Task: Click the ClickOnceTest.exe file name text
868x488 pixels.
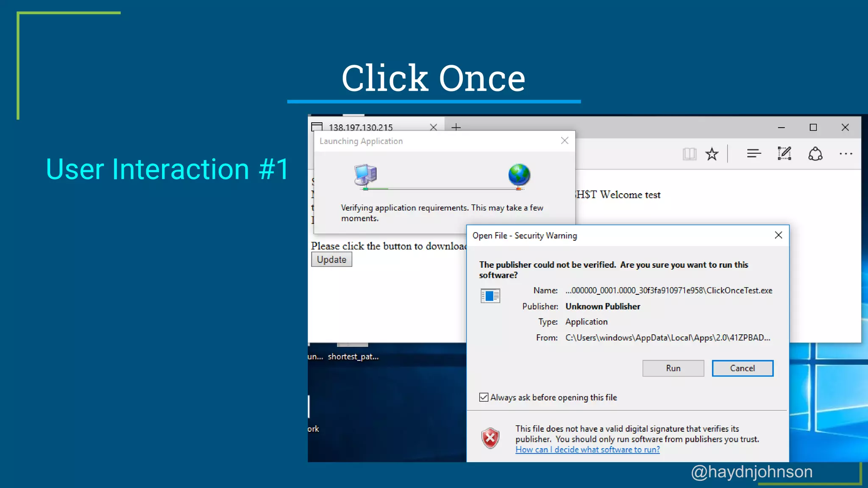Action: coord(669,291)
